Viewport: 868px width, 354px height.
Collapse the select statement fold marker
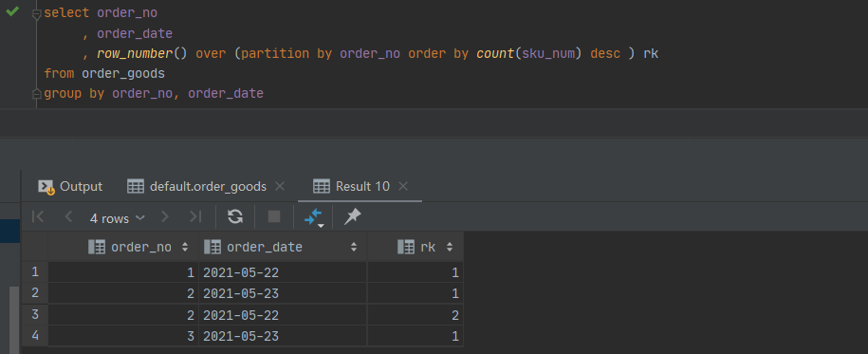point(37,14)
